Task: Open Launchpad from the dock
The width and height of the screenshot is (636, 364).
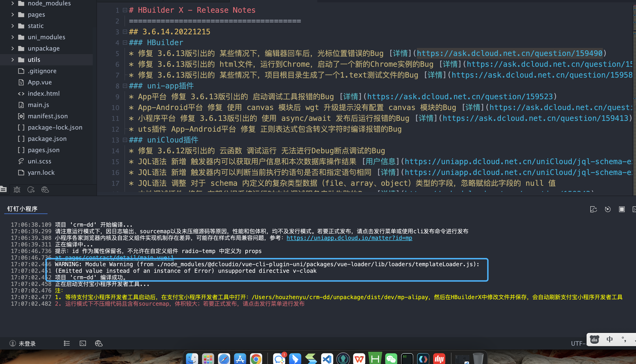Action: [208, 359]
